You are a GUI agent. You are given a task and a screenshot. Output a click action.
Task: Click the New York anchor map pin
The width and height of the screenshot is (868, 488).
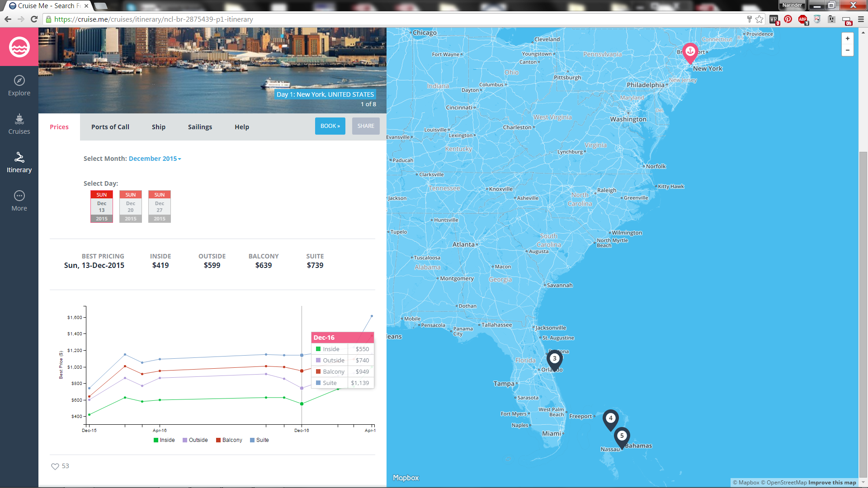pos(690,52)
